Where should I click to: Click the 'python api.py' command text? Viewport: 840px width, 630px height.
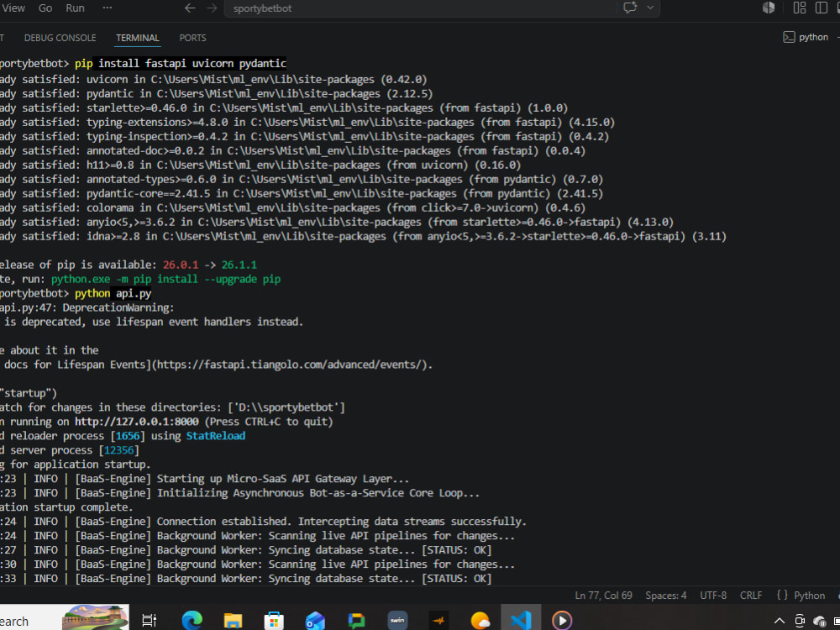(x=113, y=293)
